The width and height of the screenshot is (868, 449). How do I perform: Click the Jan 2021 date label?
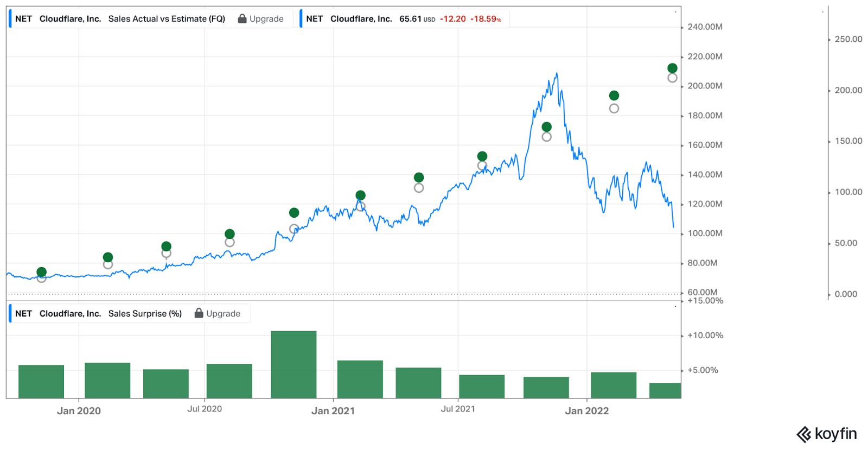(x=333, y=411)
